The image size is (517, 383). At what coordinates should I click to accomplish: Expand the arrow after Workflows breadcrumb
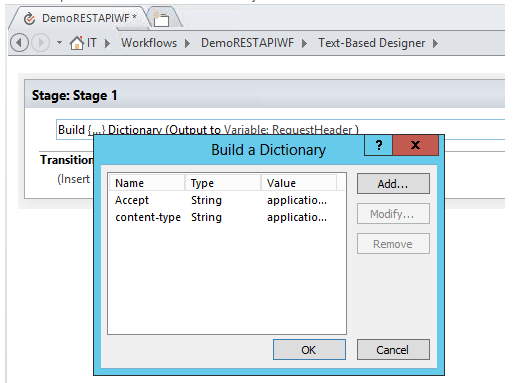pos(187,43)
